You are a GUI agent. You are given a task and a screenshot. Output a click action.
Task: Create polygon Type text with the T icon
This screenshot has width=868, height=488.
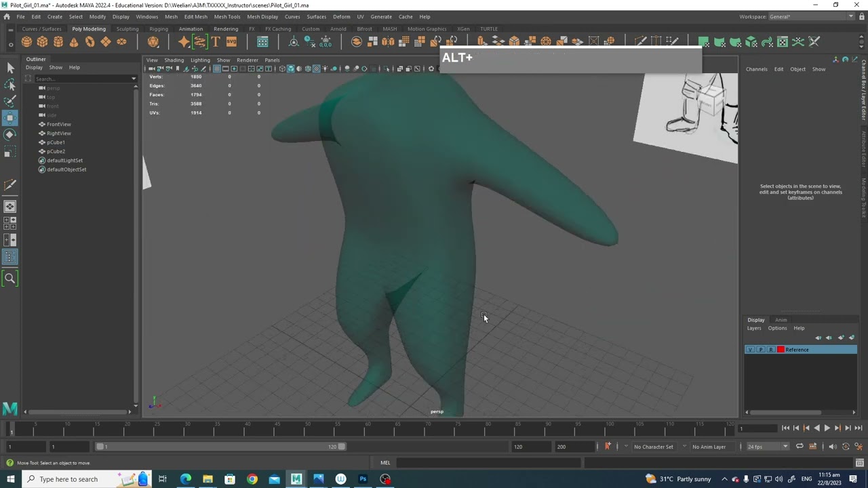coord(216,42)
